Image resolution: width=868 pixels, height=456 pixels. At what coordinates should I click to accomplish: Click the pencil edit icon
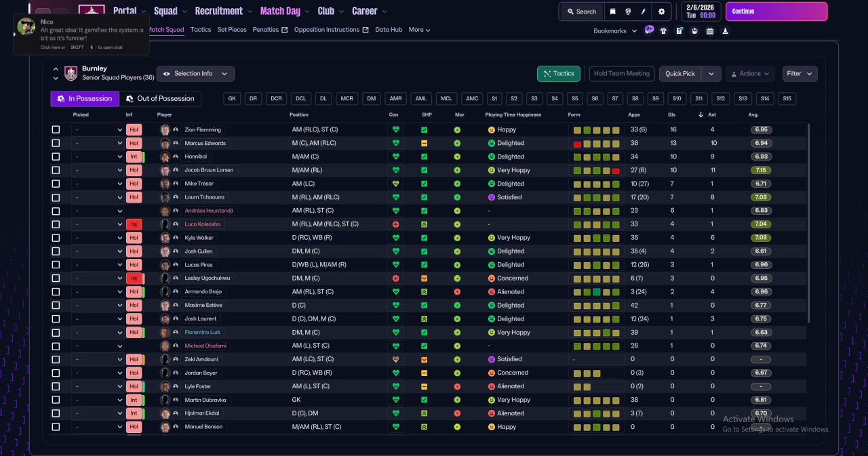coord(644,12)
